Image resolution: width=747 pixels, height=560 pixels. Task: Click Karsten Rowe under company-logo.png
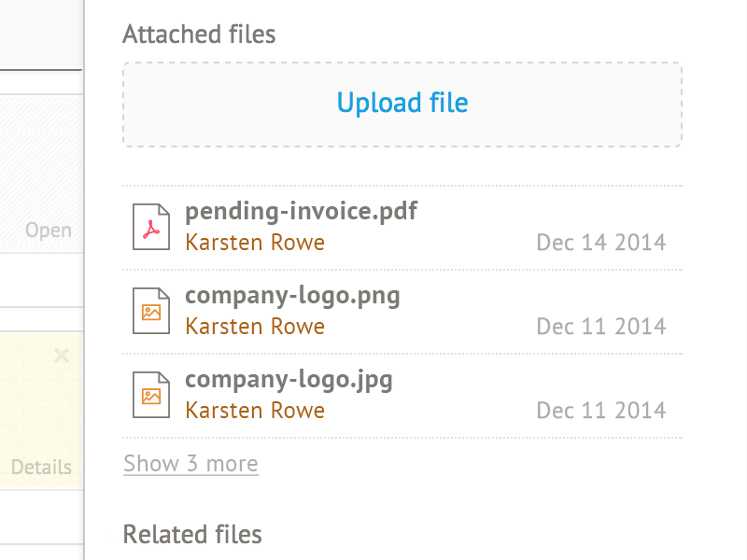255,327
